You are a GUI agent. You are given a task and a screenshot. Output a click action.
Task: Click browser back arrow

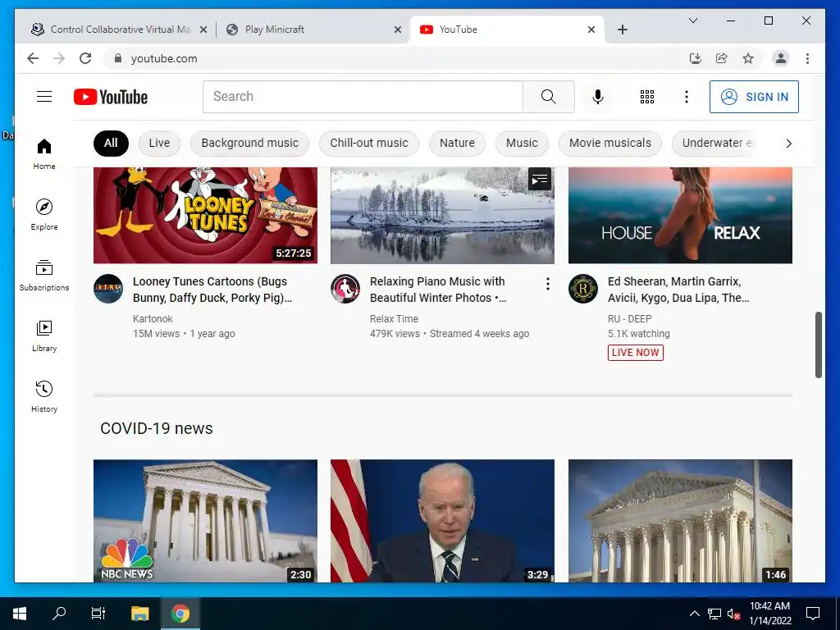pos(33,58)
